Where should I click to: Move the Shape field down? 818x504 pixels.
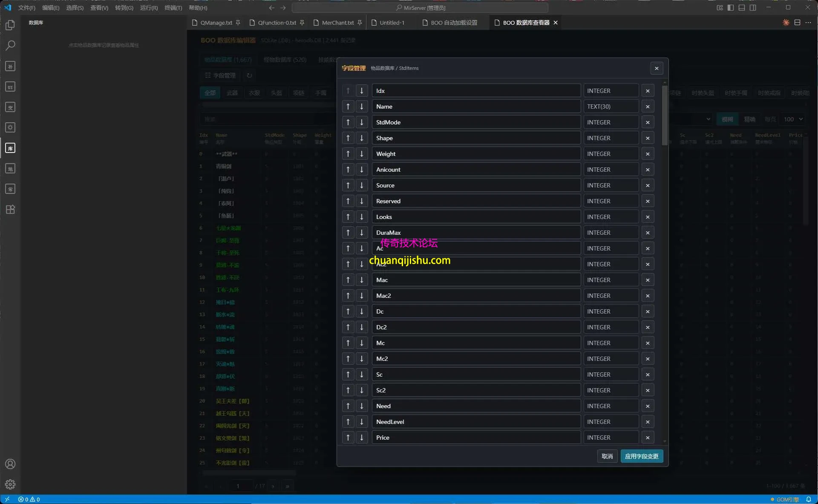point(362,138)
